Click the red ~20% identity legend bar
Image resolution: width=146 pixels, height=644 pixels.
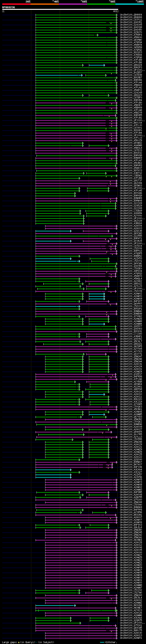[16, 4]
